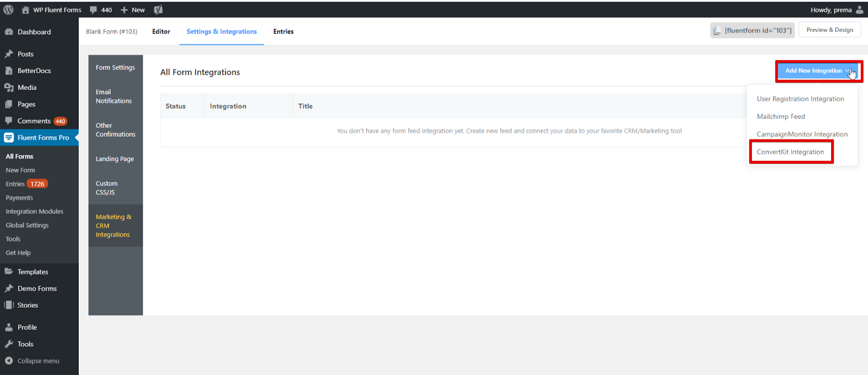Choose User Registration Integration option
Image resolution: width=868 pixels, height=375 pixels.
click(x=800, y=99)
